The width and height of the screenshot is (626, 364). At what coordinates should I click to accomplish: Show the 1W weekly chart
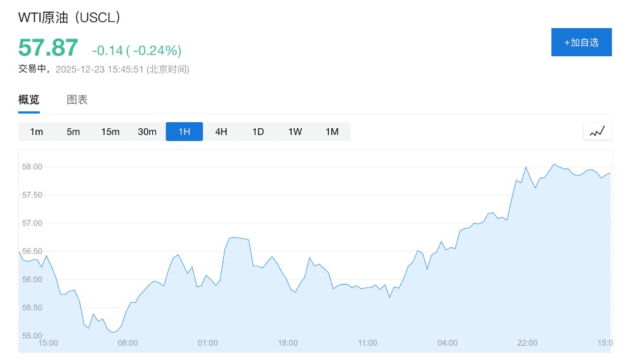tap(295, 132)
